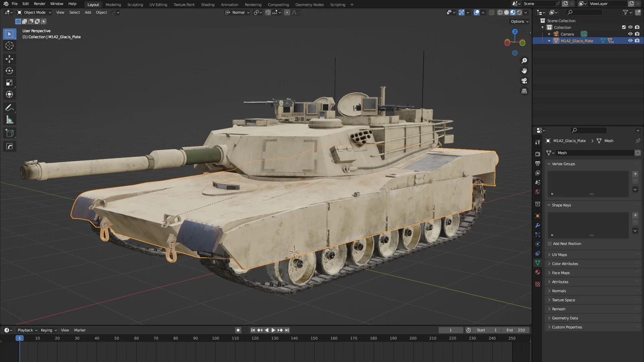The height and width of the screenshot is (362, 644).
Task: Select the Annotate pencil tool
Action: click(x=9, y=108)
